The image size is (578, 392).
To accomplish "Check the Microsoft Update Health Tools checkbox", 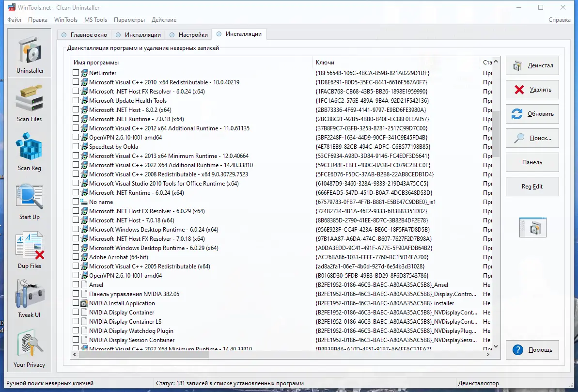I will [x=76, y=100].
